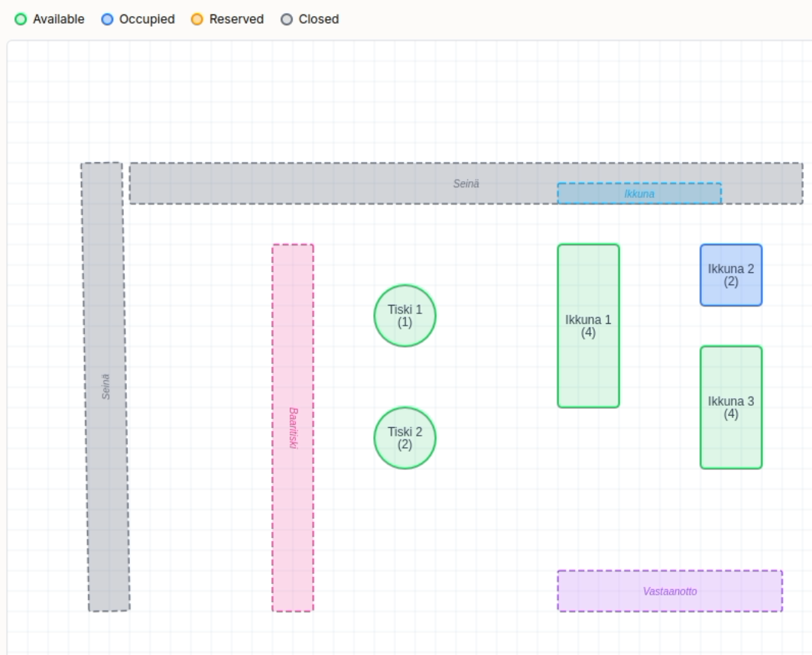Select the Ikkuna 1 table

tap(588, 326)
